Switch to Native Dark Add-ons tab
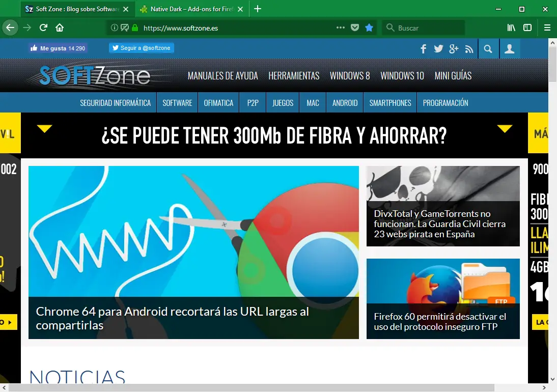The image size is (557, 392). pos(192,9)
